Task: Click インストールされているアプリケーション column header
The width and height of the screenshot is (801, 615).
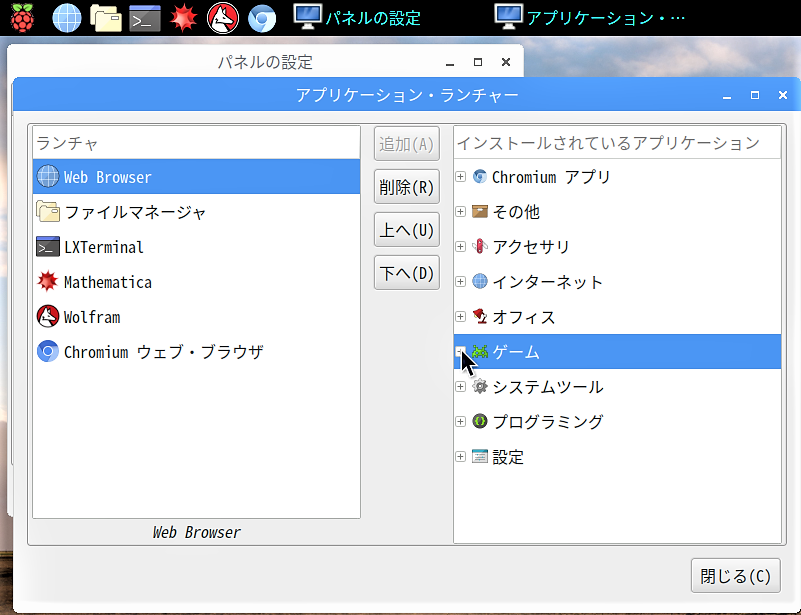Action: click(618, 143)
